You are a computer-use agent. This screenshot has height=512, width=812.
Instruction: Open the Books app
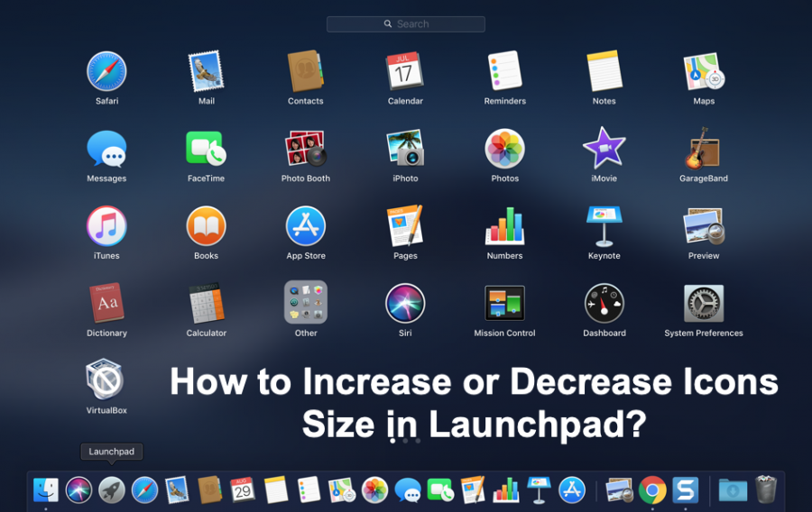[x=206, y=226]
